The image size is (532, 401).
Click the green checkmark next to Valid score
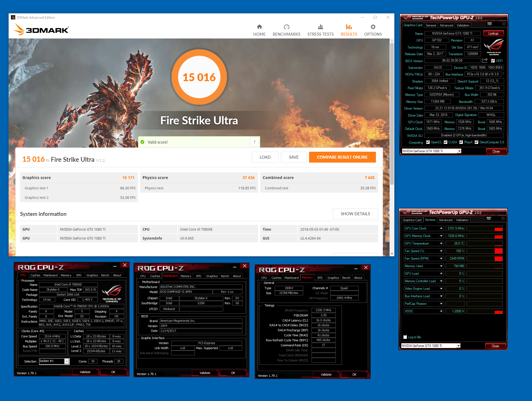(142, 142)
